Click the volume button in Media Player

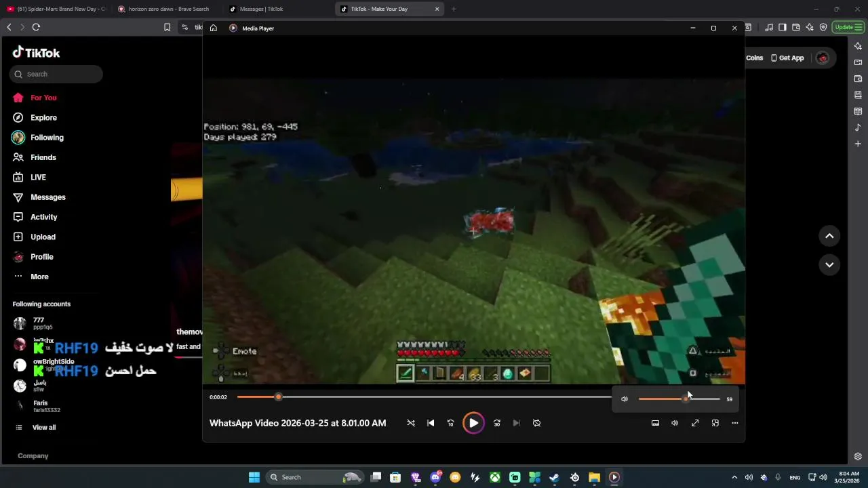675,423
